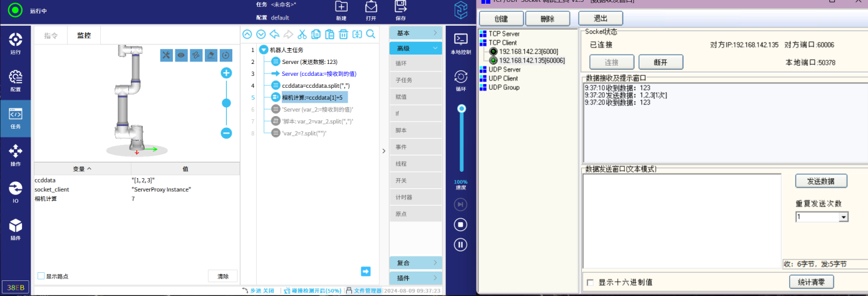Check the 显示十六进制值 checkbox

pos(590,282)
